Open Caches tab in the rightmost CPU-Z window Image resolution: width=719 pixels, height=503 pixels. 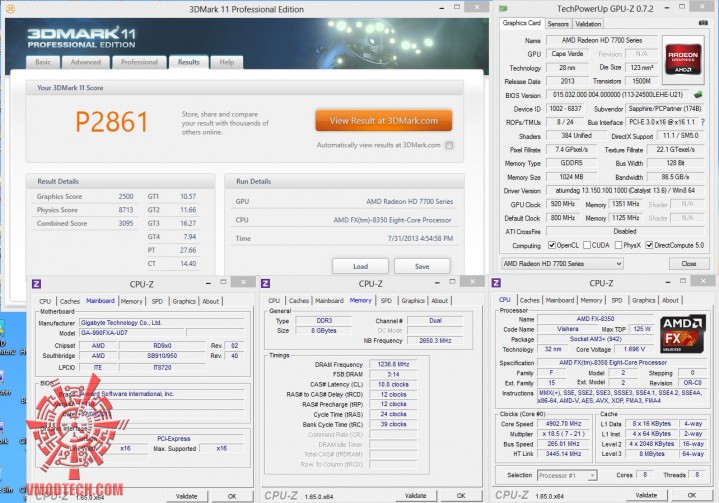[530, 300]
